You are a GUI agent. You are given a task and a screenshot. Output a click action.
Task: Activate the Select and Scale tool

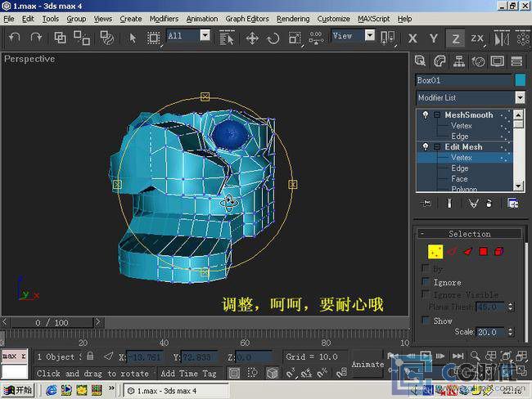[295, 38]
